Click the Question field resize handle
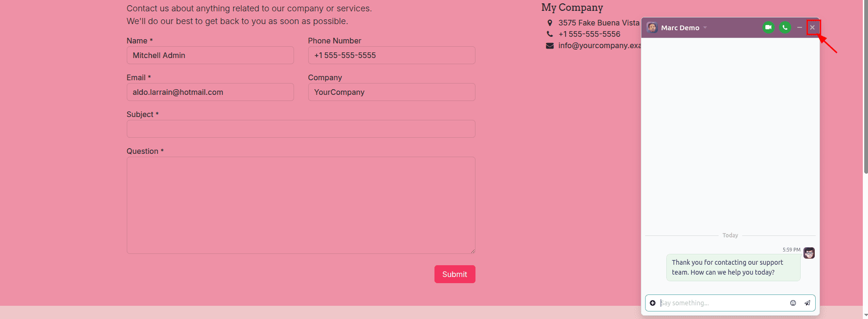 tap(473, 251)
